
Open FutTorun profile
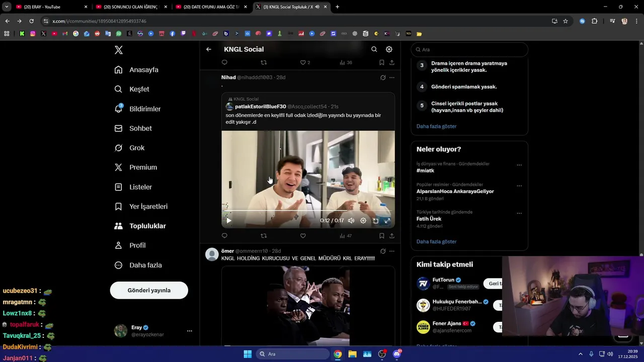[443, 280]
